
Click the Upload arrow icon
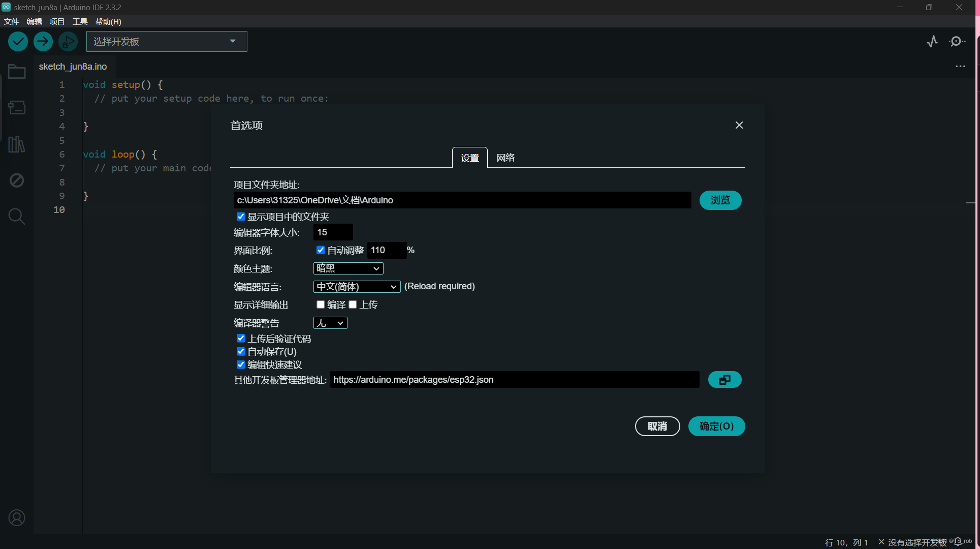coord(43,41)
